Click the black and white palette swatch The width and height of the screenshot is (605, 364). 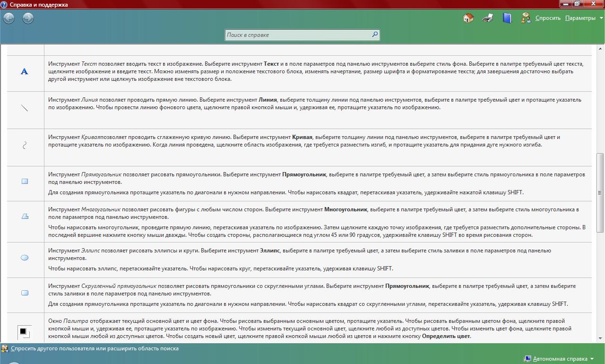[x=24, y=332]
